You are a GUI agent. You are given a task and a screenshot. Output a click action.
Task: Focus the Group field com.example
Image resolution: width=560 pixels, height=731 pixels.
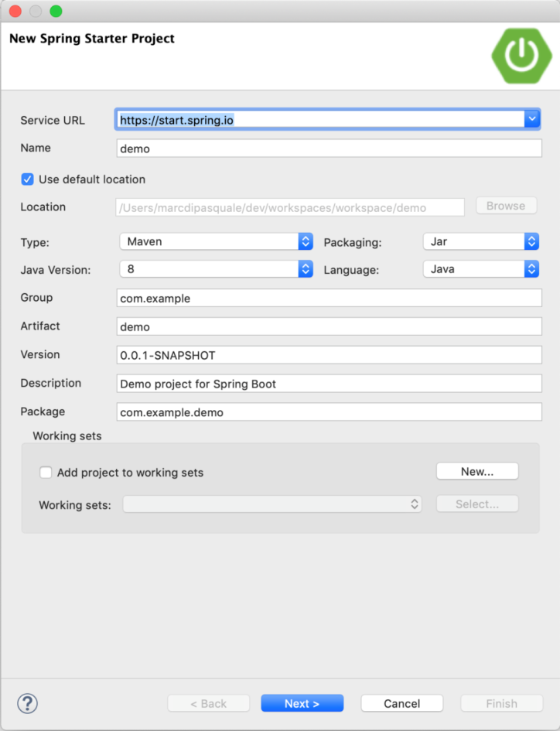click(x=329, y=298)
